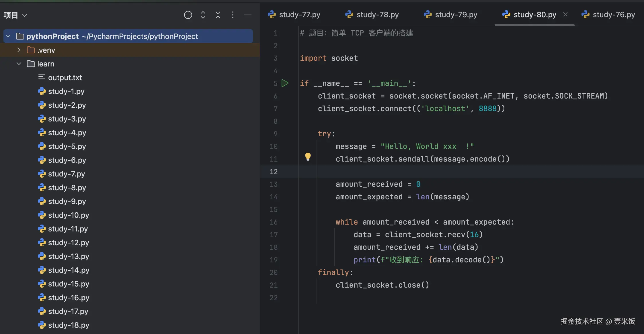Select the study-18.py file

(69, 325)
